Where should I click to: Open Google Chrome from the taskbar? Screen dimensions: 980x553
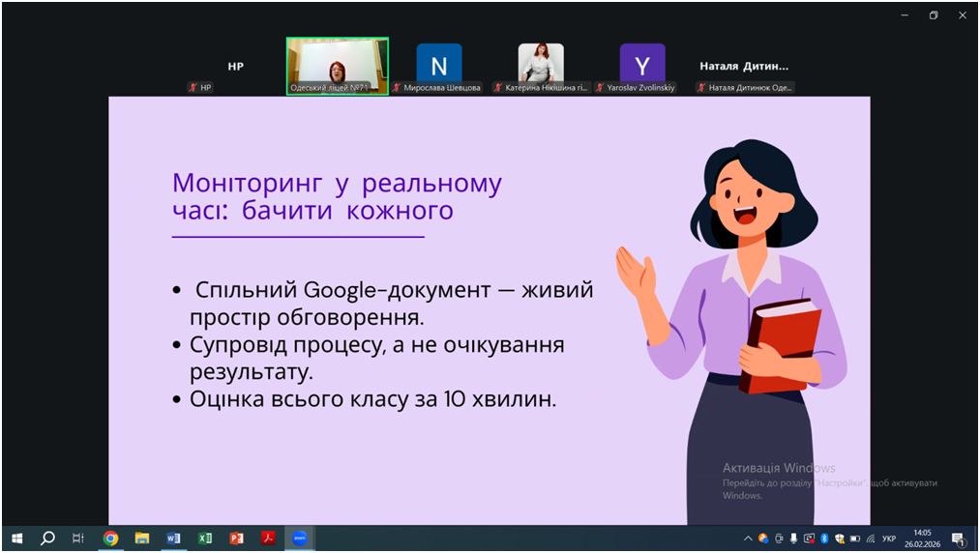pos(110,538)
